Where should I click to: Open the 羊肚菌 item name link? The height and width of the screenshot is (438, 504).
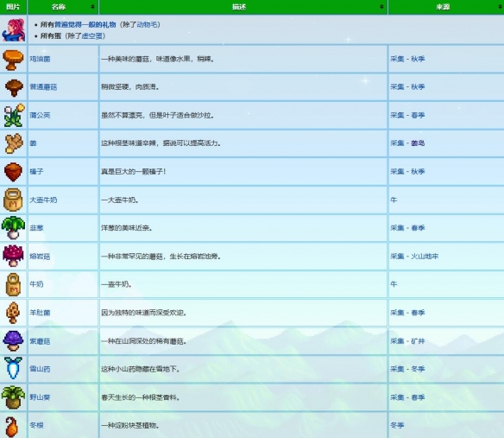coord(40,313)
